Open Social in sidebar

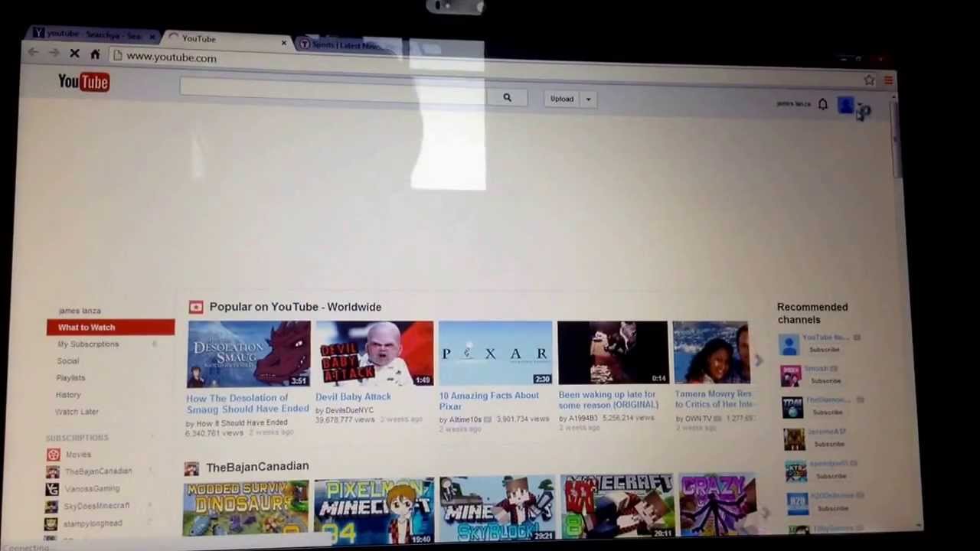pos(67,361)
